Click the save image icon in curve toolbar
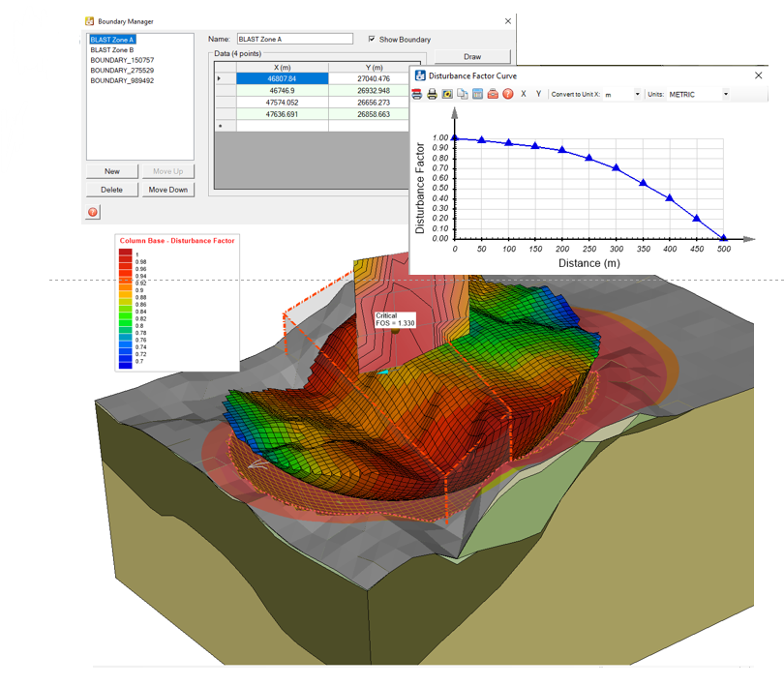The image size is (784, 686). (447, 94)
